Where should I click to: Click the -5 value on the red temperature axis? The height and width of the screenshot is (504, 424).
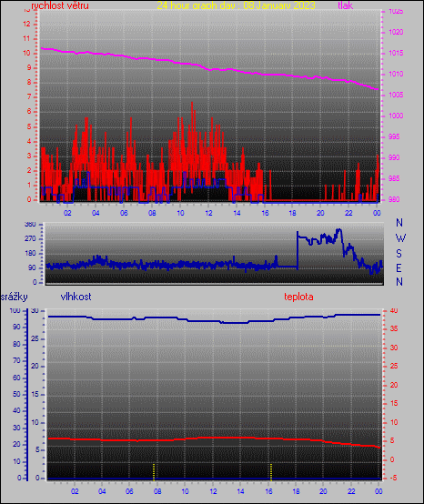pos(393,478)
